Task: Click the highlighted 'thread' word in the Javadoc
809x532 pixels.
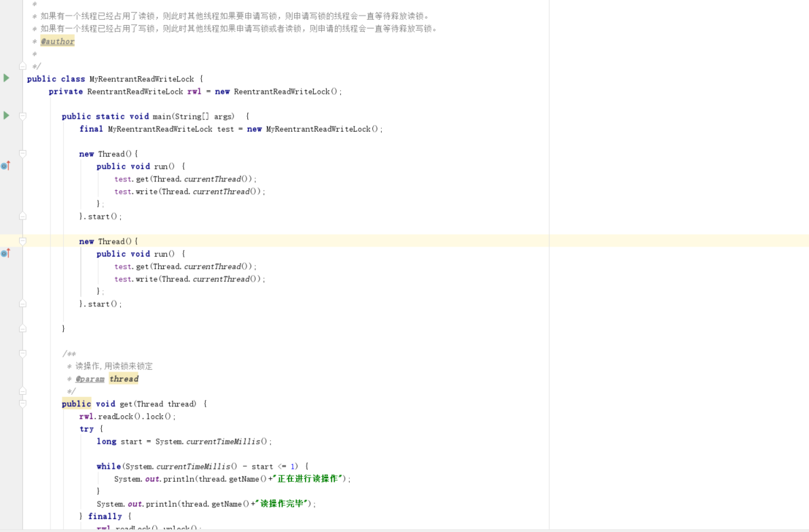Action: click(124, 378)
